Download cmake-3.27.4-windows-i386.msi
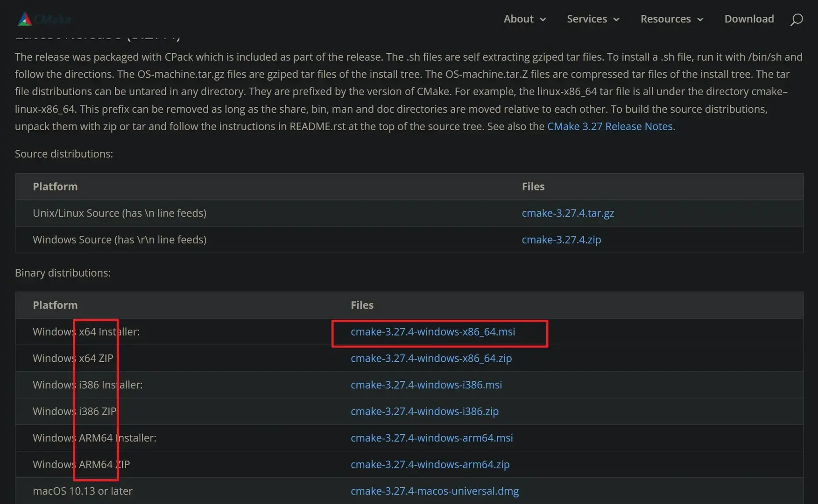Screen dimensions: 818x504 [426, 385]
